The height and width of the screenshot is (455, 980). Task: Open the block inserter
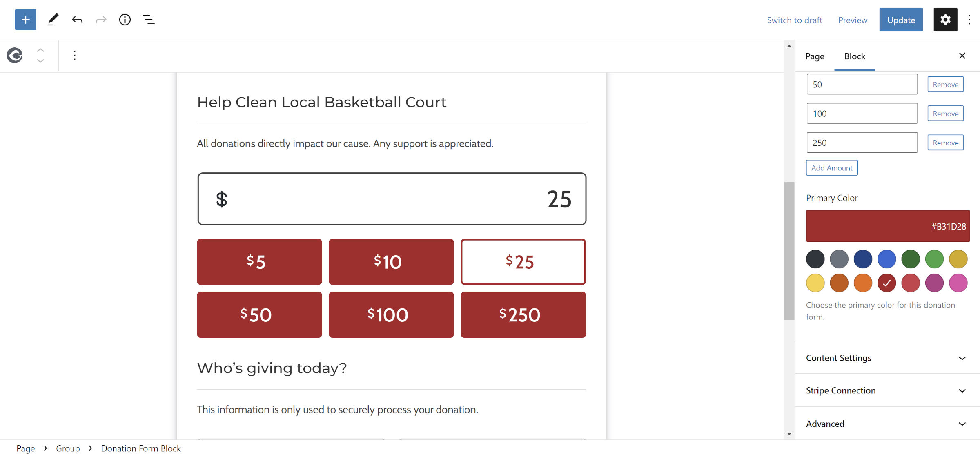25,20
